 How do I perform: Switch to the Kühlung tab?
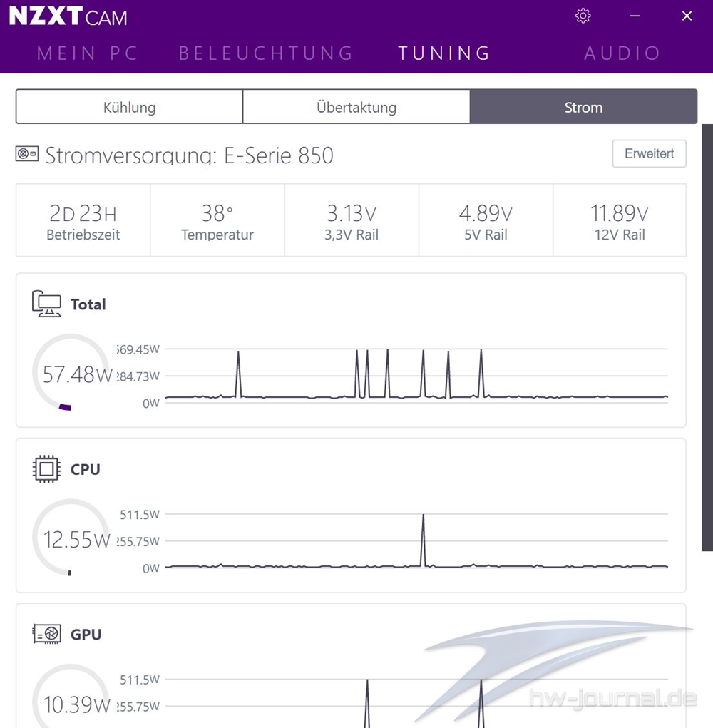[x=130, y=107]
